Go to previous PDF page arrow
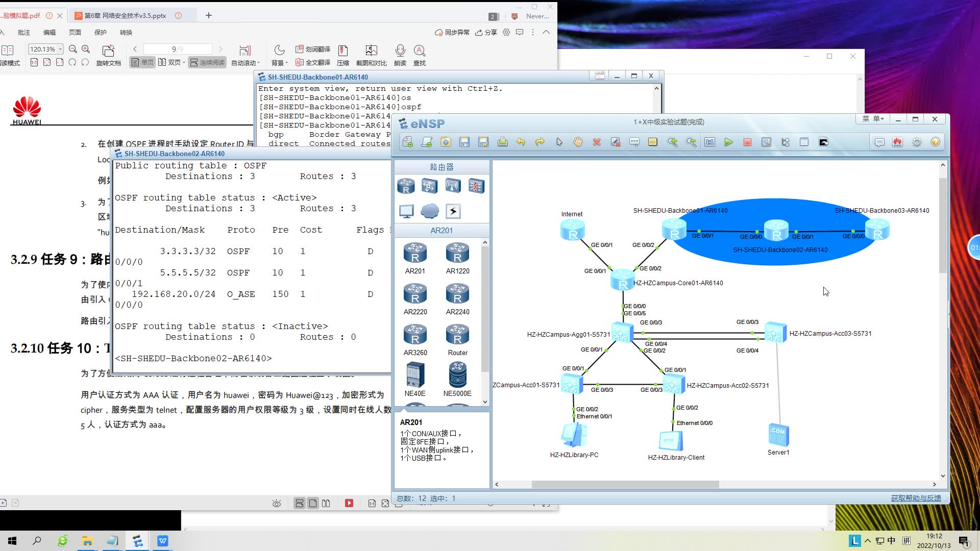Viewport: 980px width, 551px height. pyautogui.click(x=135, y=49)
